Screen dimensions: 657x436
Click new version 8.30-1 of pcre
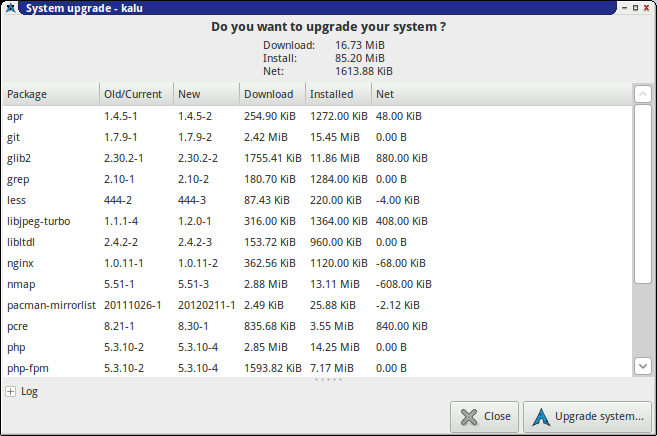[193, 326]
